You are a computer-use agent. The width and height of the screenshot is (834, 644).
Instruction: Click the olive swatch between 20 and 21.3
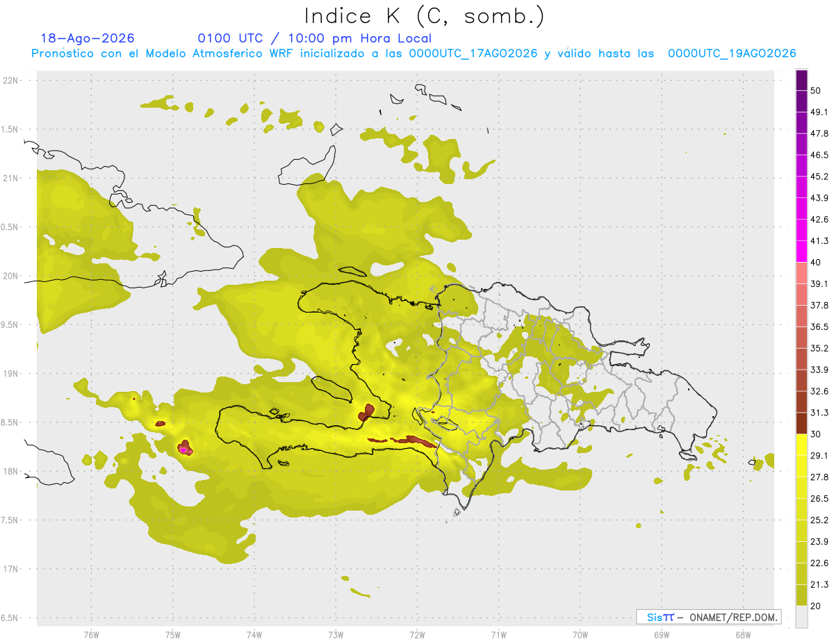801,596
